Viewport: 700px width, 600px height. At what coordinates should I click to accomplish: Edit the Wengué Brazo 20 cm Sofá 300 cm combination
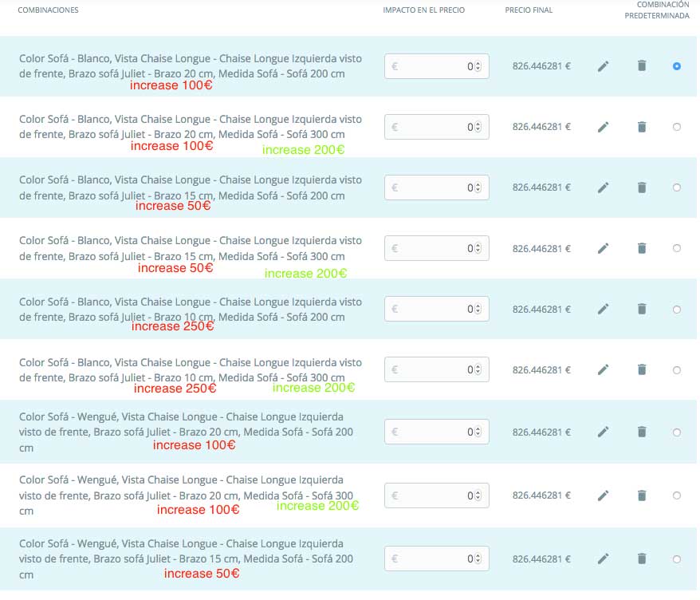603,495
